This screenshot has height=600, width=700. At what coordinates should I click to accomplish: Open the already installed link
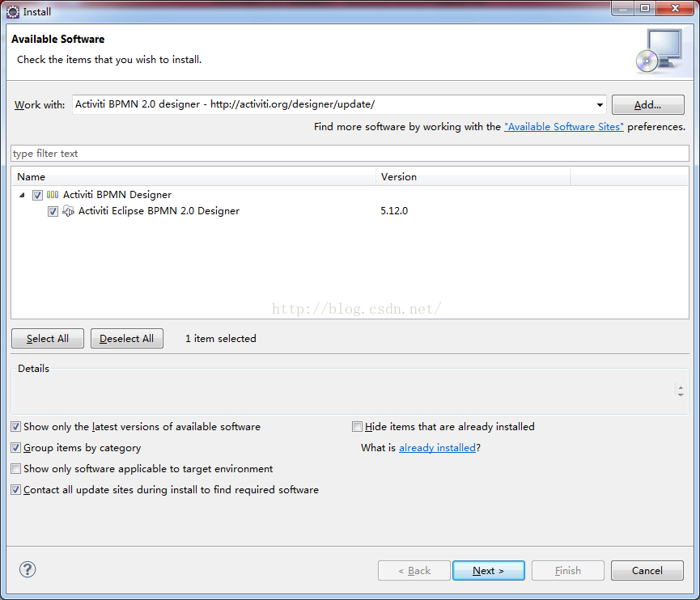pos(437,447)
